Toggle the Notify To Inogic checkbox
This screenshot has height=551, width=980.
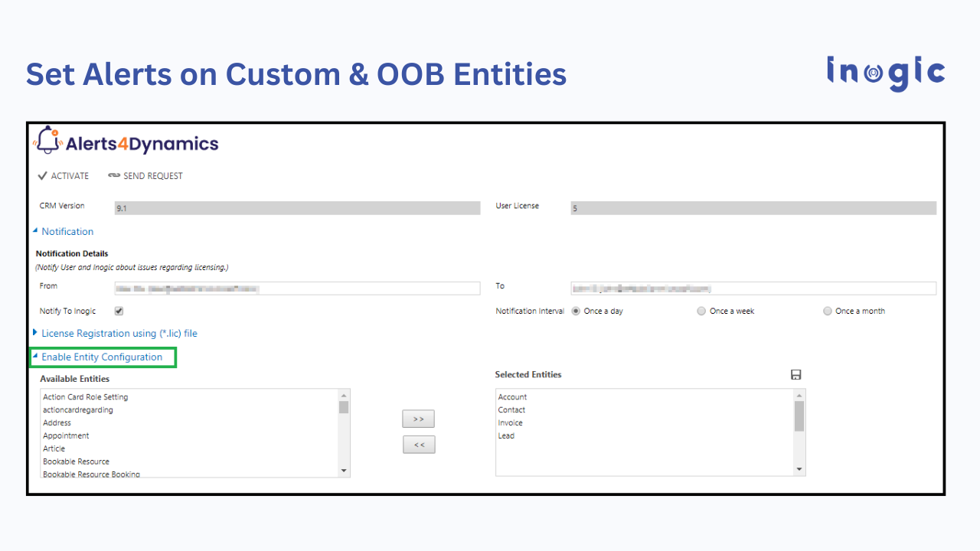119,311
